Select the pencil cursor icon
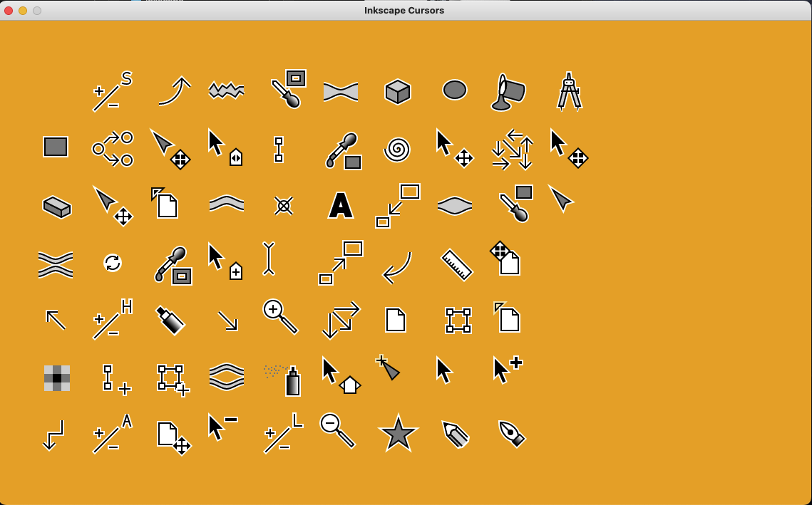This screenshot has width=812, height=505. pyautogui.click(x=455, y=433)
